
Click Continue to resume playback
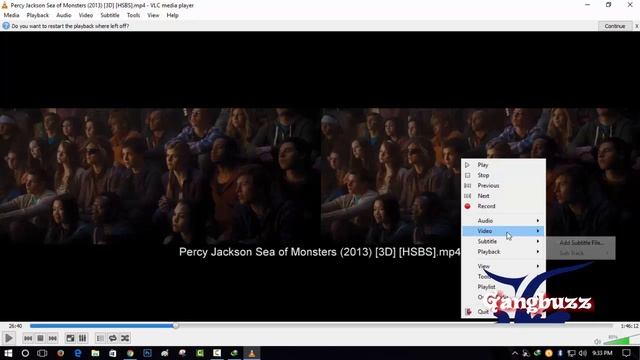pos(615,26)
